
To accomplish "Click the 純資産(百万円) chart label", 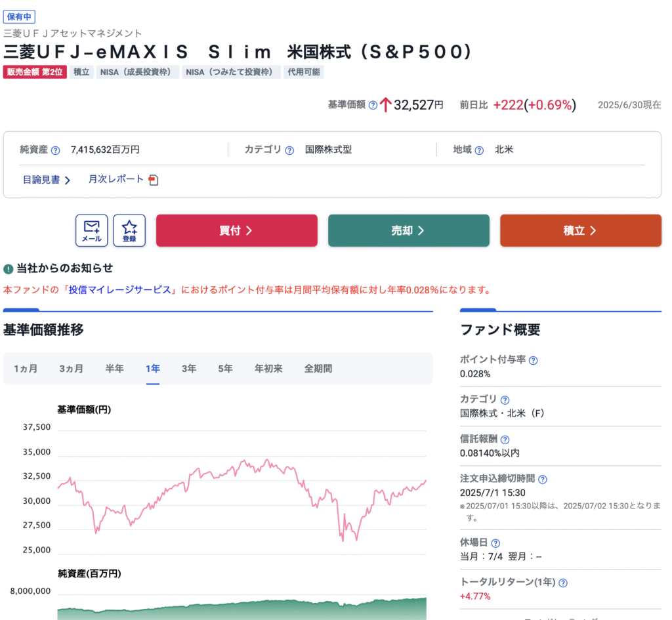I will tap(89, 573).
